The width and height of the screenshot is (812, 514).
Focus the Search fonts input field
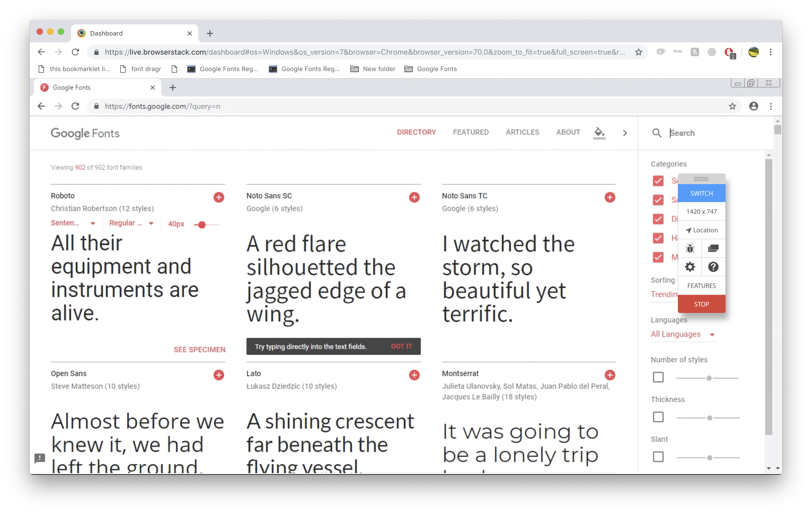(717, 133)
